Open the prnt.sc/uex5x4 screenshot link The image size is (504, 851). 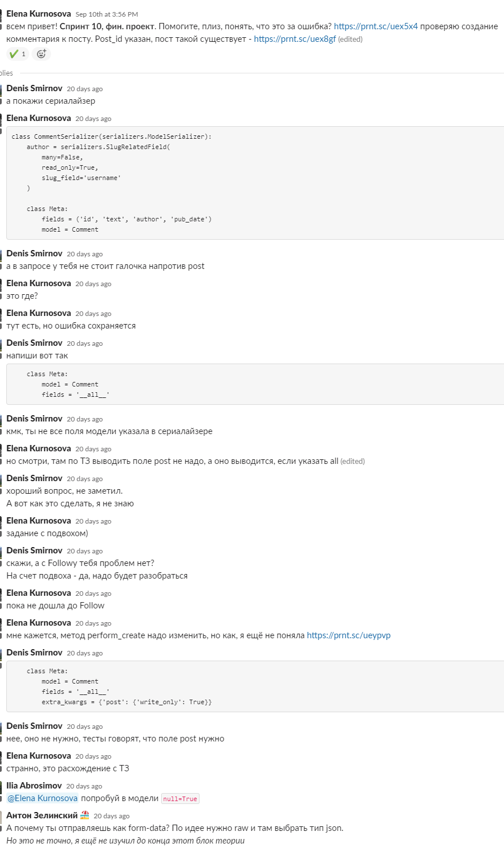(376, 26)
